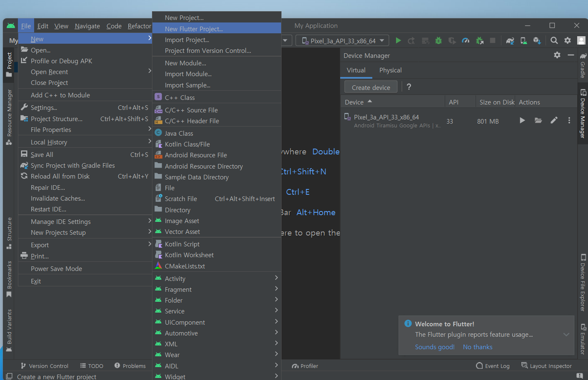Open IDE settings gear in main toolbar
The image size is (588, 380).
click(568, 40)
